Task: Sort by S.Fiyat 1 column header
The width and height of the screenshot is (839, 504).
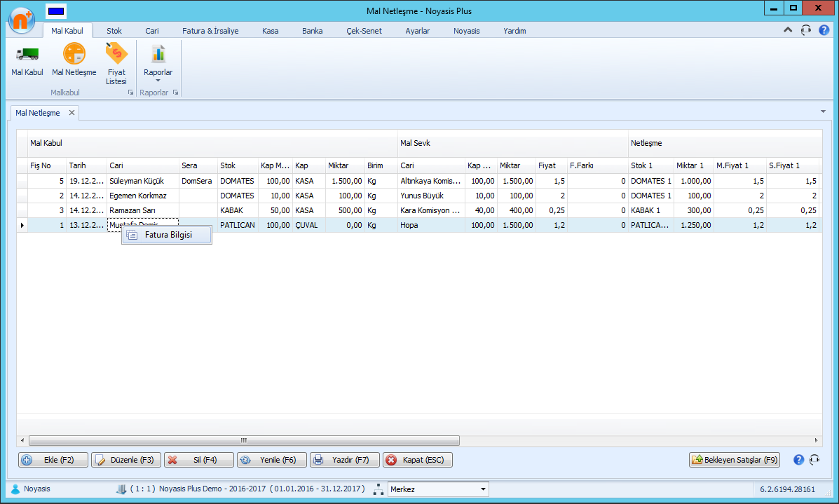Action: [x=793, y=165]
